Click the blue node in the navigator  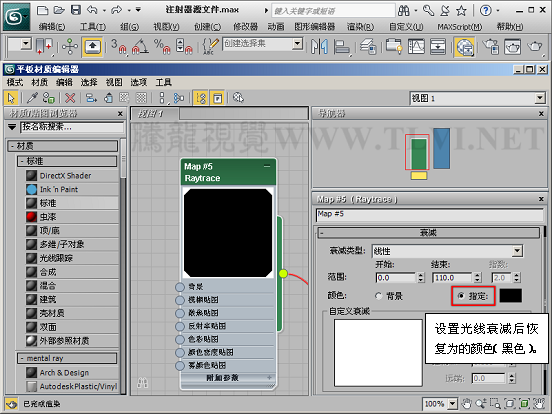441,148
